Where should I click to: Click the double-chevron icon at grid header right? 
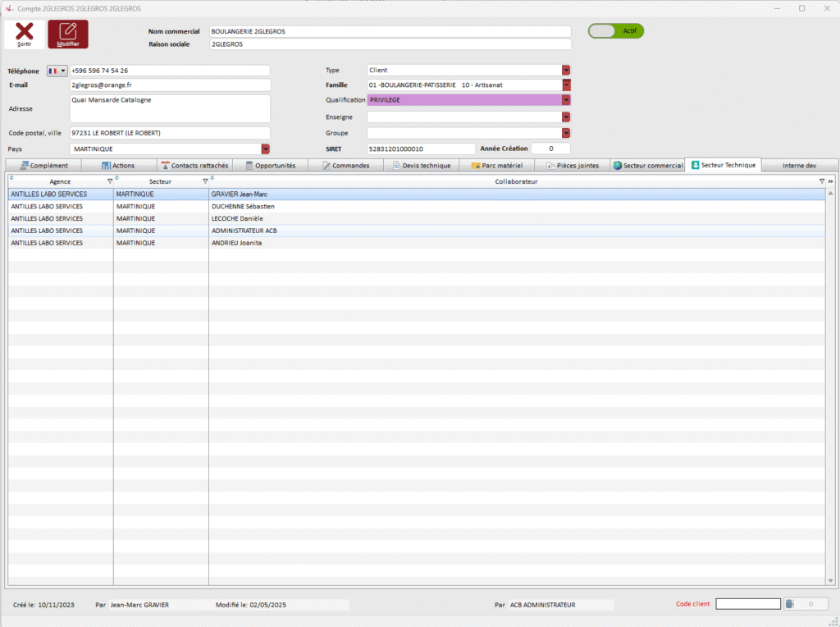[x=831, y=181]
